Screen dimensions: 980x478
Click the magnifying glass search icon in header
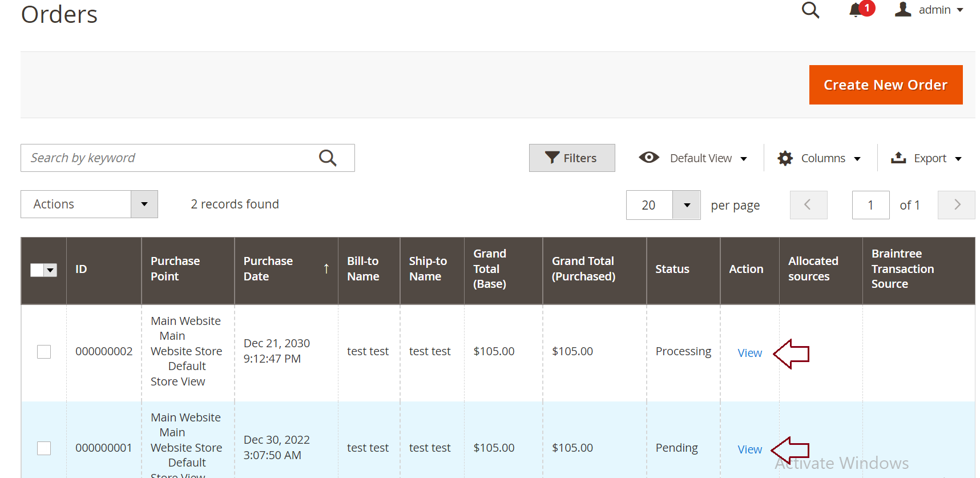pyautogui.click(x=810, y=10)
